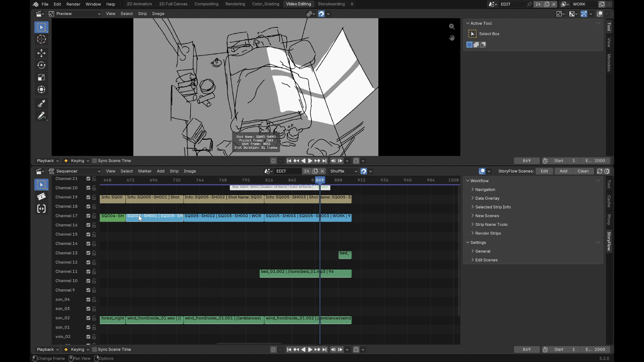Click the zoom magnifier icon in preview
The width and height of the screenshot is (644, 362).
coord(452,26)
